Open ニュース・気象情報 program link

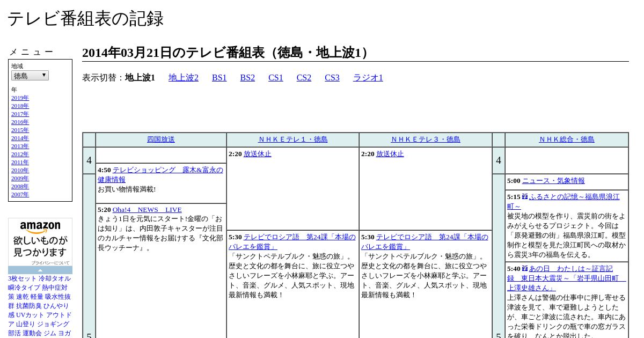[x=553, y=181]
